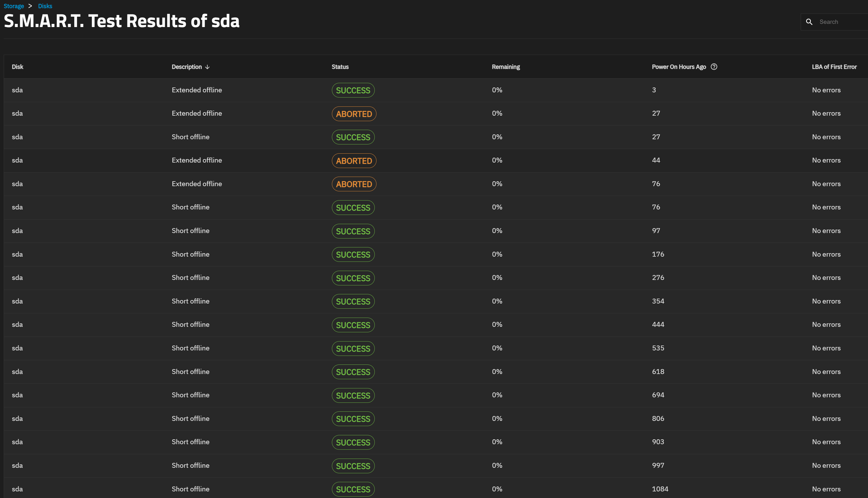
Task: Select the power on hours value 903
Action: pos(658,442)
